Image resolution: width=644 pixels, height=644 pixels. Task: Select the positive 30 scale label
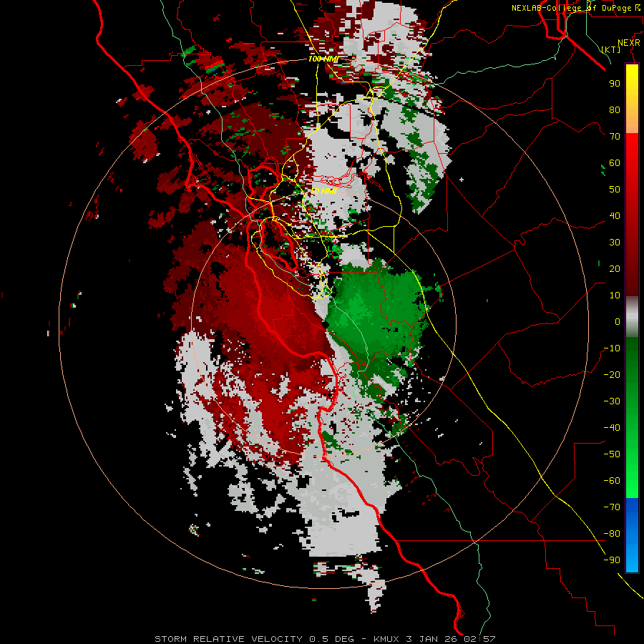615,243
